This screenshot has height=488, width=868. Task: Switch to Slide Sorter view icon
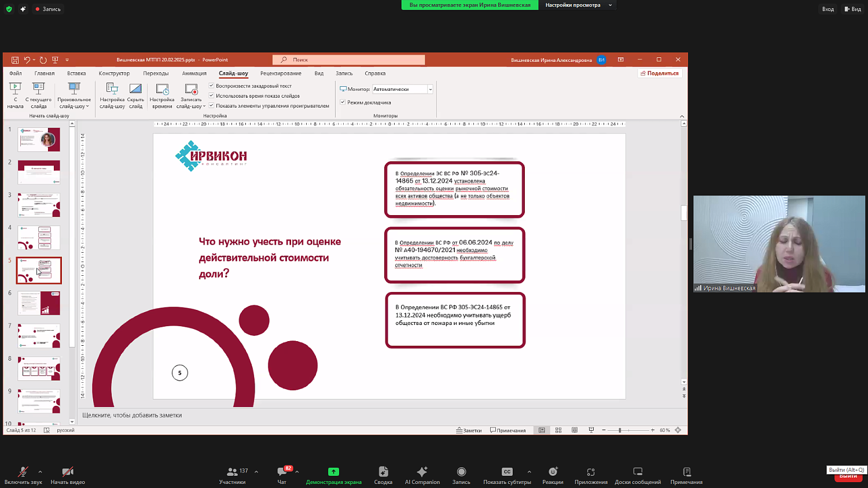(x=558, y=430)
